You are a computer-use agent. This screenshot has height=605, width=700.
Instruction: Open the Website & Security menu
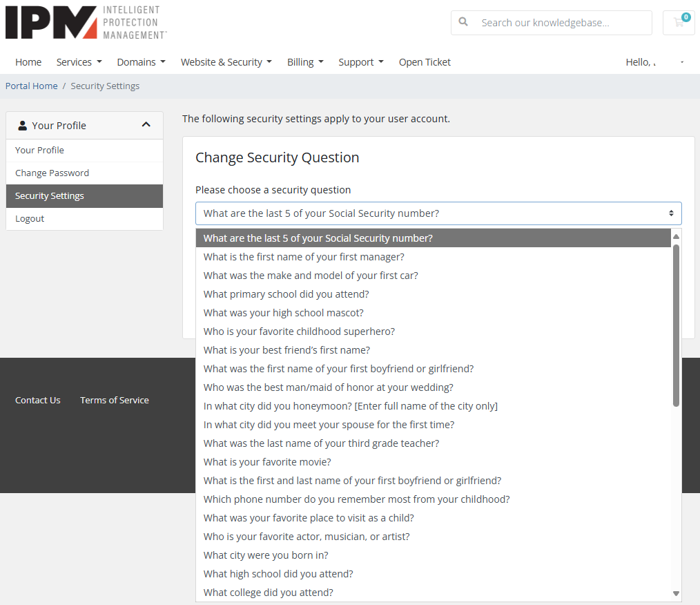pos(226,62)
